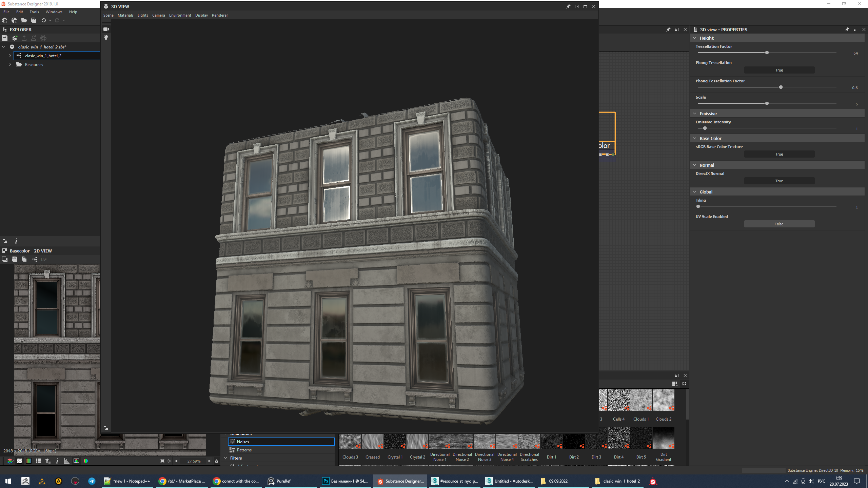Click the New Substance package icon

point(5,20)
